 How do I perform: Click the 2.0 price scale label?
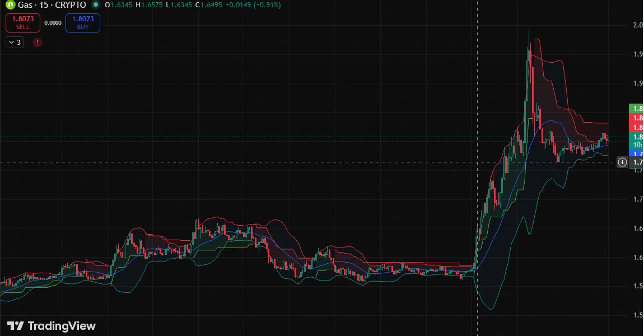638,25
